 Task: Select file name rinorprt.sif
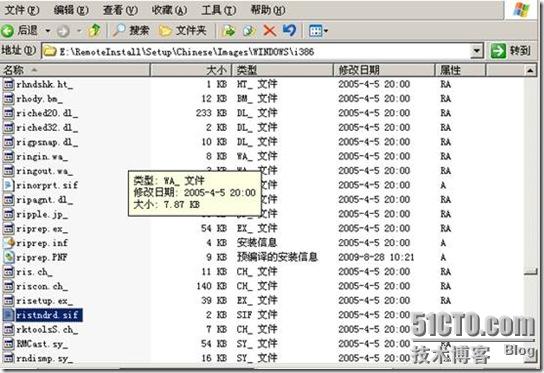pos(47,185)
